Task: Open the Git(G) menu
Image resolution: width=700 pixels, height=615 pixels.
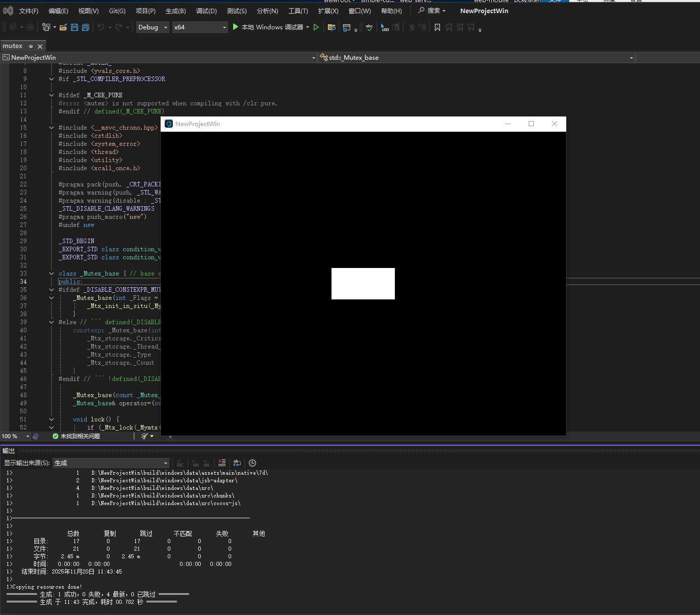Action: (x=117, y=11)
